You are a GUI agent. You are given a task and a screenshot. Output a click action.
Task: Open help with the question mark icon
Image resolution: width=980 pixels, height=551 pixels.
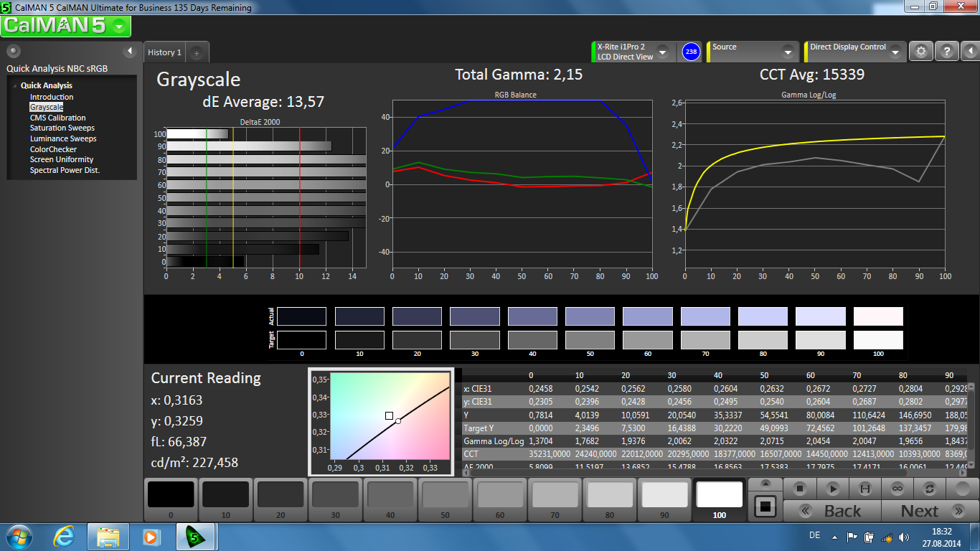pos(946,52)
